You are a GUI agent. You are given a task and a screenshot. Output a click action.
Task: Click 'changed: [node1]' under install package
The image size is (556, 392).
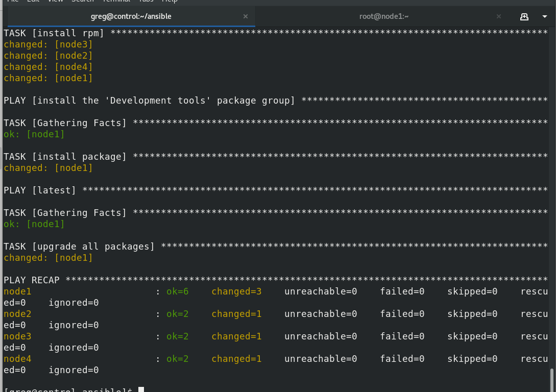click(48, 168)
